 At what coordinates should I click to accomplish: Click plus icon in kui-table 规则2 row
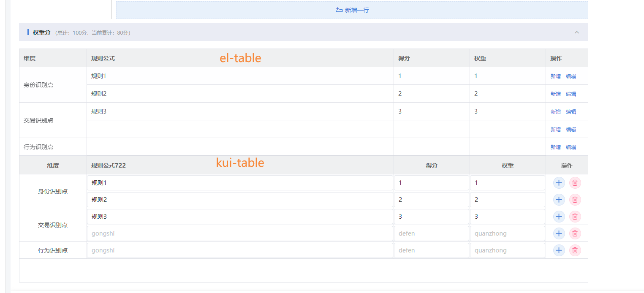pyautogui.click(x=559, y=200)
